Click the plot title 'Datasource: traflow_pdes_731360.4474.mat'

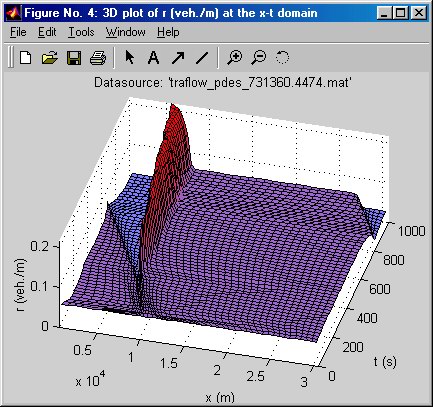223,82
